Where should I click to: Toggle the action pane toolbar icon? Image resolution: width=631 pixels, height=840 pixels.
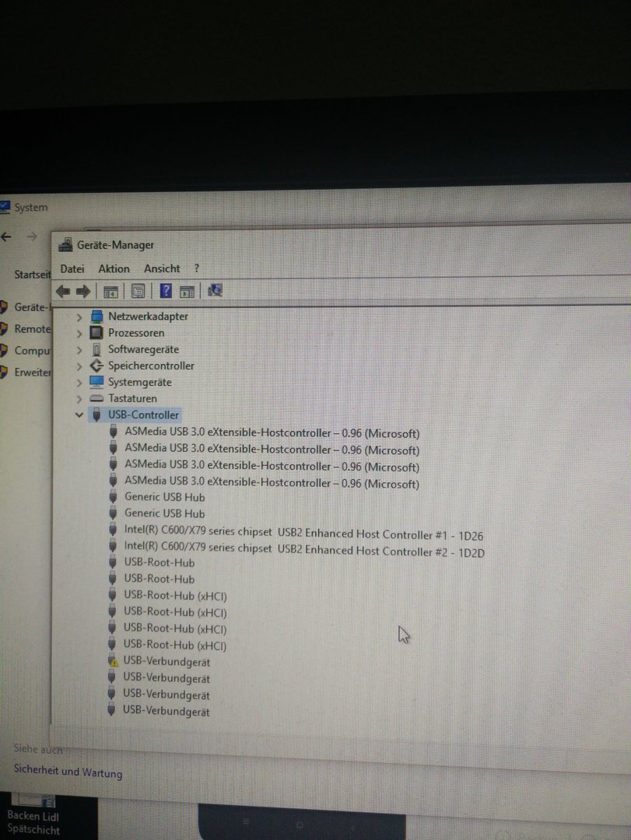(x=187, y=292)
